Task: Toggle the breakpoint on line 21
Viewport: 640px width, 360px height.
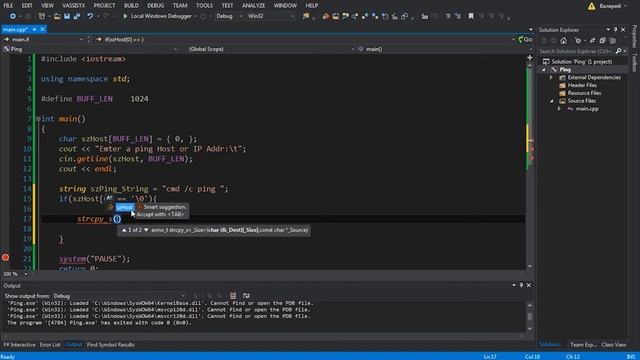Action: 5,258
